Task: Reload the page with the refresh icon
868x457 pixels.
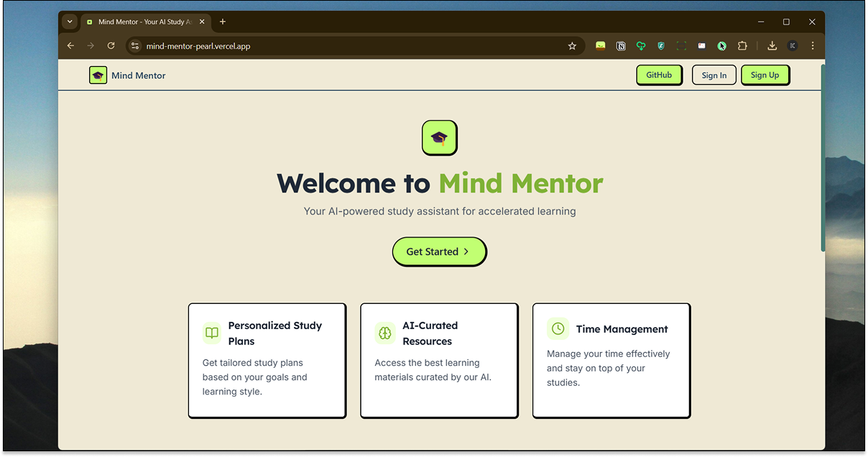Action: pos(111,45)
